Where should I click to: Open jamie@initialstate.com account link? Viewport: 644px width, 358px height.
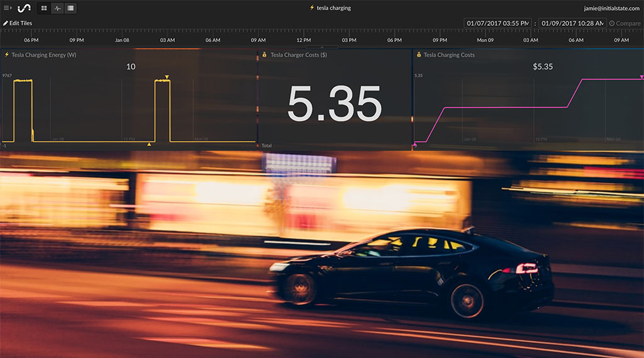(x=611, y=8)
